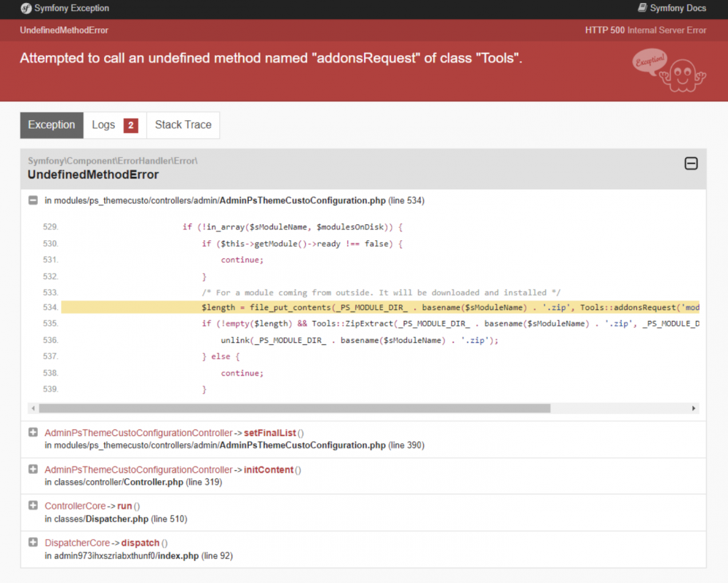Click the dispatch() method link
Viewport: 728px width, 583px height.
tap(141, 542)
